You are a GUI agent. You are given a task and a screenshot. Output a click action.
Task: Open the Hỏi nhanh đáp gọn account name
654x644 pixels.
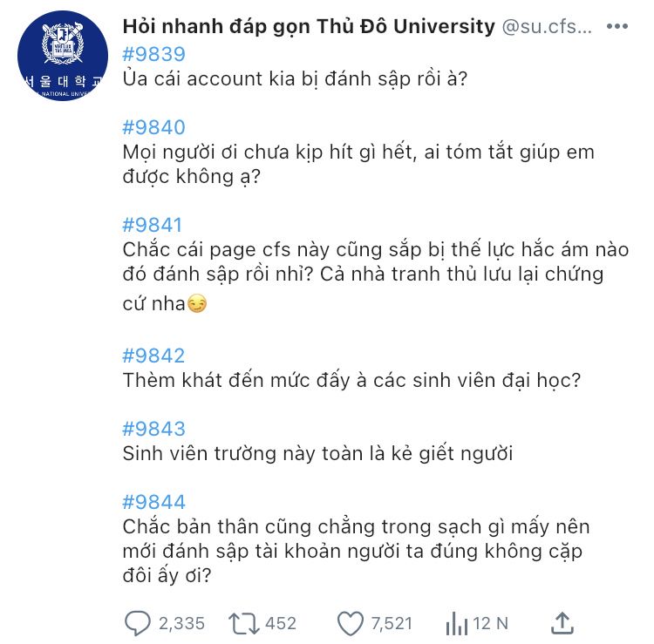[309, 27]
